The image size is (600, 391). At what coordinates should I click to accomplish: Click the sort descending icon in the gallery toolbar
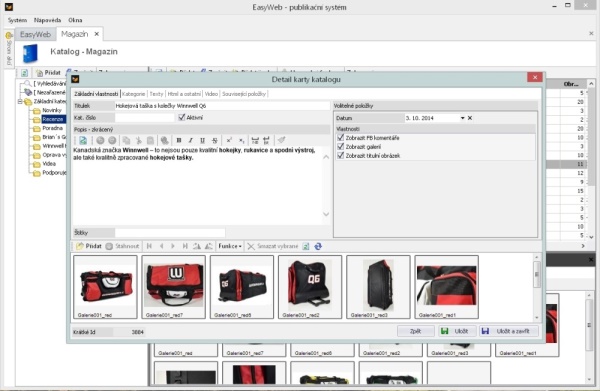pyautogui.click(x=209, y=246)
